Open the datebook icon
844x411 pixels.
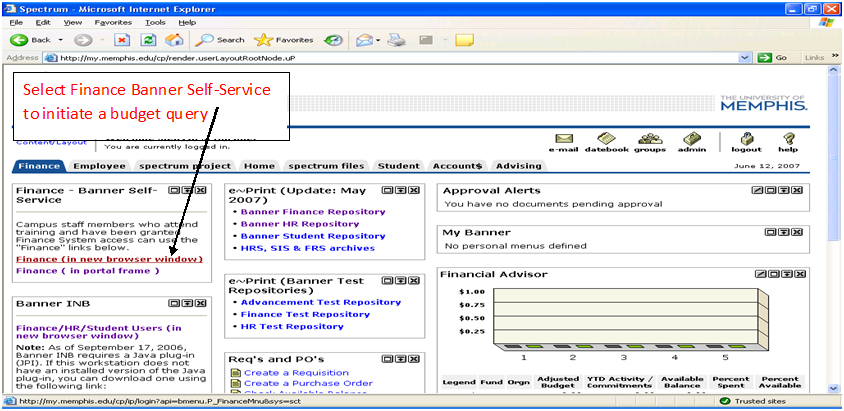(x=606, y=139)
